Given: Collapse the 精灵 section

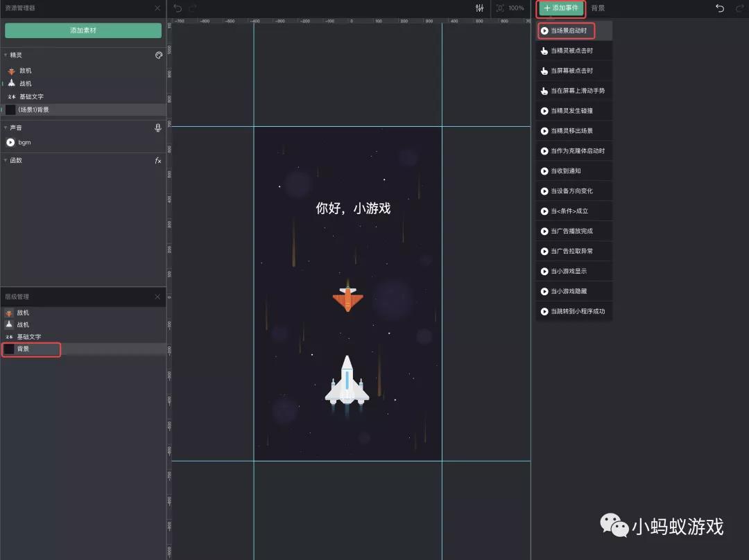Looking at the screenshot, I should click(6, 55).
